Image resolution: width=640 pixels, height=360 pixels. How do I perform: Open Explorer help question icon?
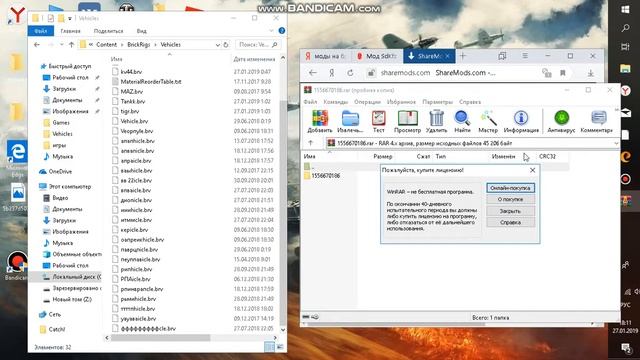point(282,31)
